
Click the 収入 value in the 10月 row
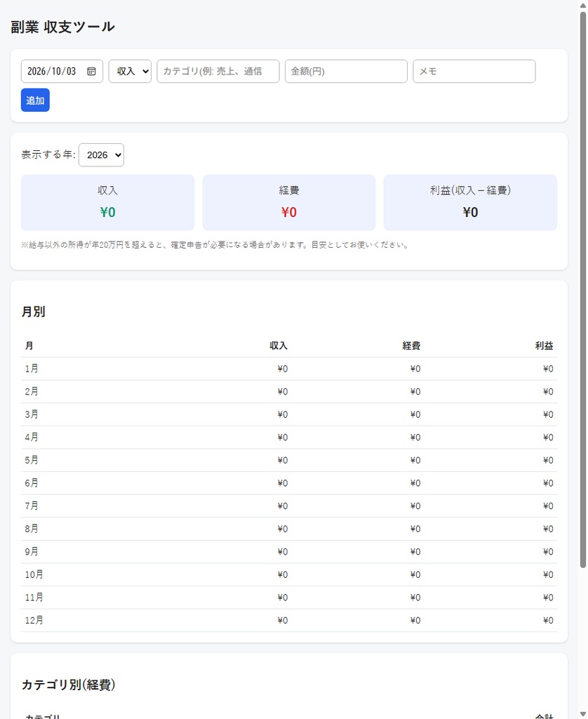tap(283, 574)
